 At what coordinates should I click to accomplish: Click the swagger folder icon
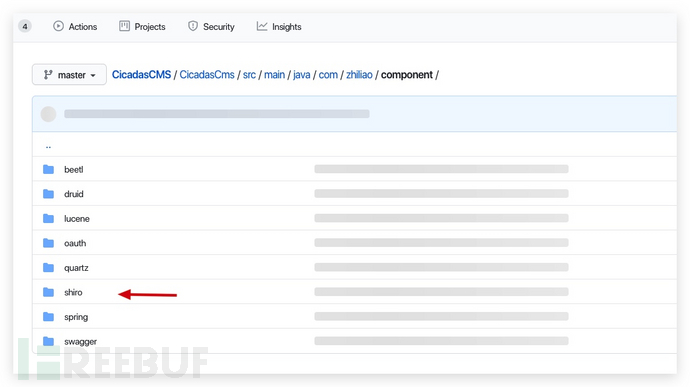coord(48,341)
